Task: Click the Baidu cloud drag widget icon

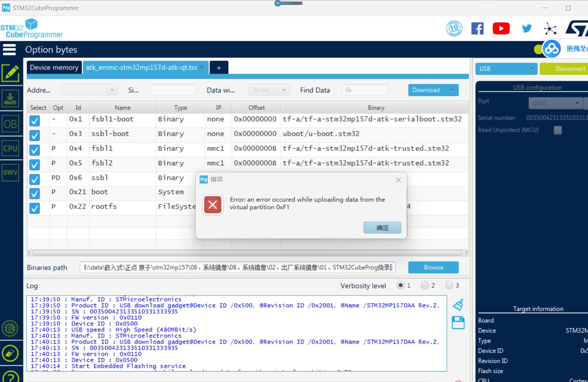Action: click(x=552, y=49)
